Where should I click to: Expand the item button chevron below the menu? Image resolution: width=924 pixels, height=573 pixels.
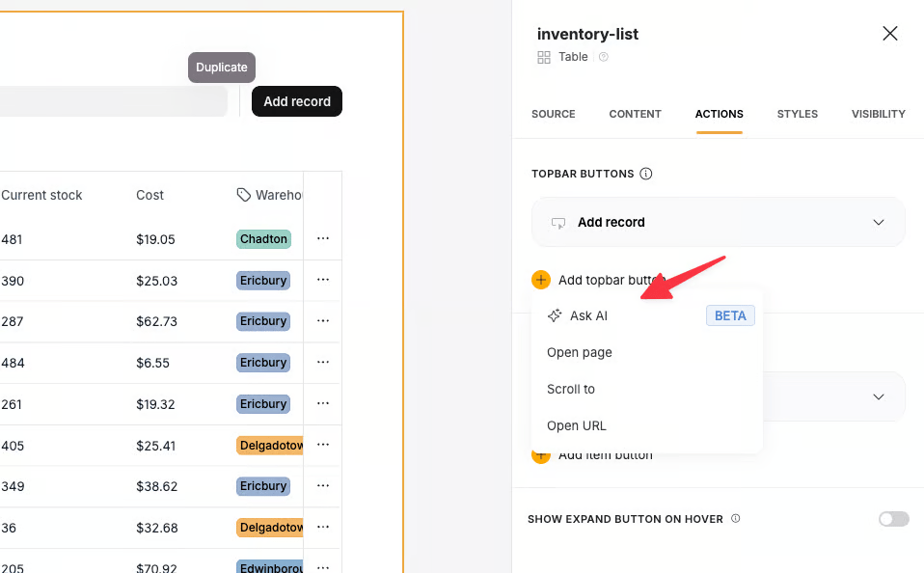pyautogui.click(x=879, y=396)
